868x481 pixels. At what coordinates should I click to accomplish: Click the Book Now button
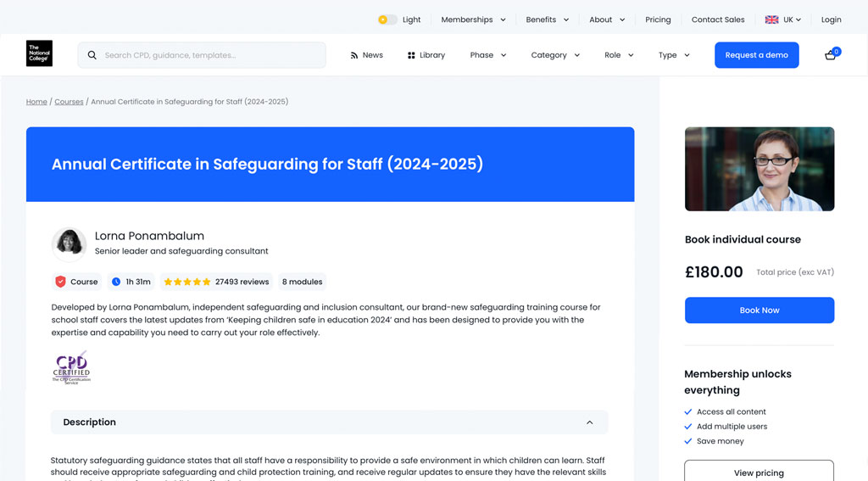point(759,310)
